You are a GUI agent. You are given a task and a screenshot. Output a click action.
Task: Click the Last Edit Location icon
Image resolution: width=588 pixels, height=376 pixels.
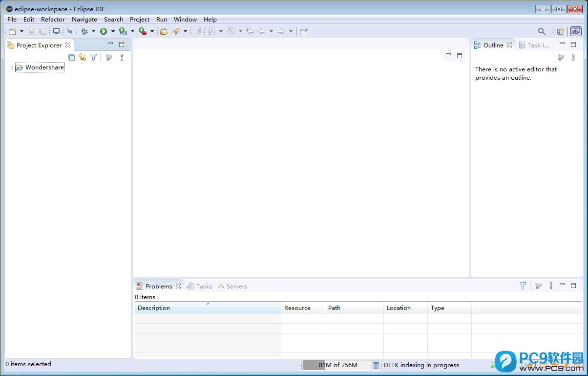(250, 31)
